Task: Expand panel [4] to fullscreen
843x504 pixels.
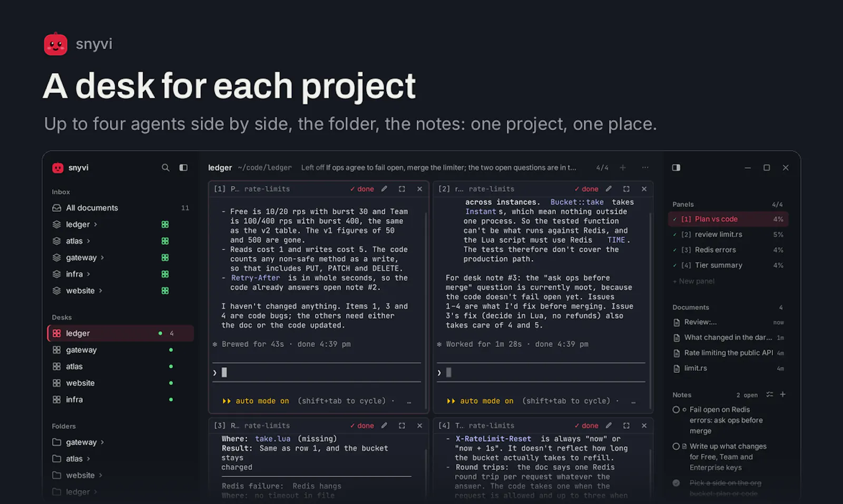Action: pyautogui.click(x=626, y=426)
